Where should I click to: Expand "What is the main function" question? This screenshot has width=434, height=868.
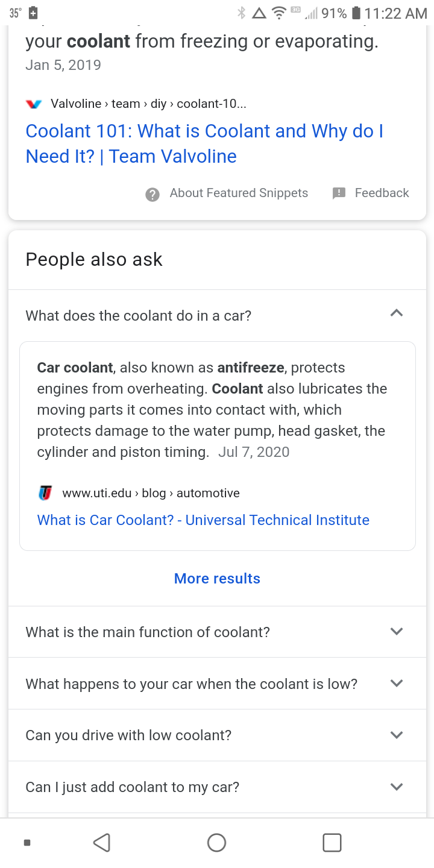396,632
